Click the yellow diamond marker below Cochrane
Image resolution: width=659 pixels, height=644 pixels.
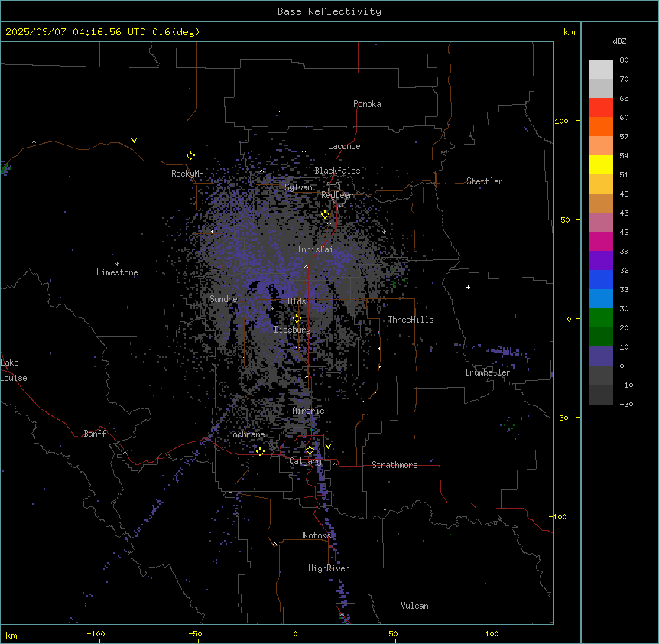(260, 451)
